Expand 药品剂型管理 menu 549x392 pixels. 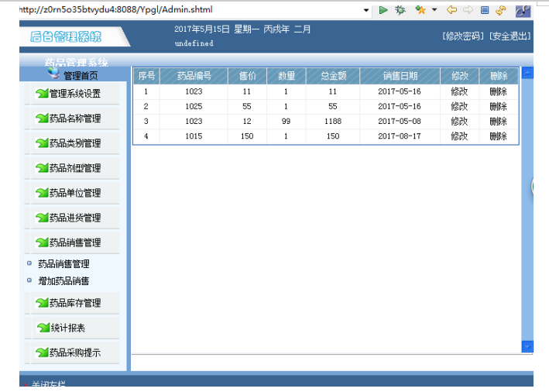pos(75,168)
